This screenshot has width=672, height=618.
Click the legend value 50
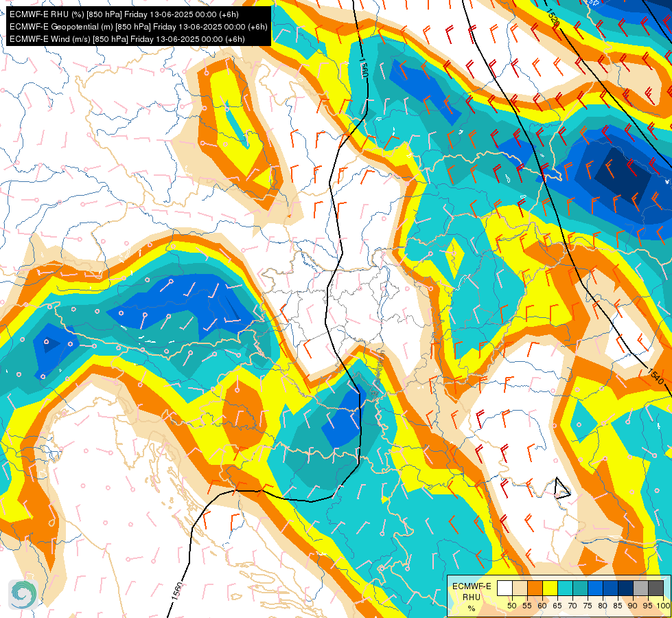point(512,606)
